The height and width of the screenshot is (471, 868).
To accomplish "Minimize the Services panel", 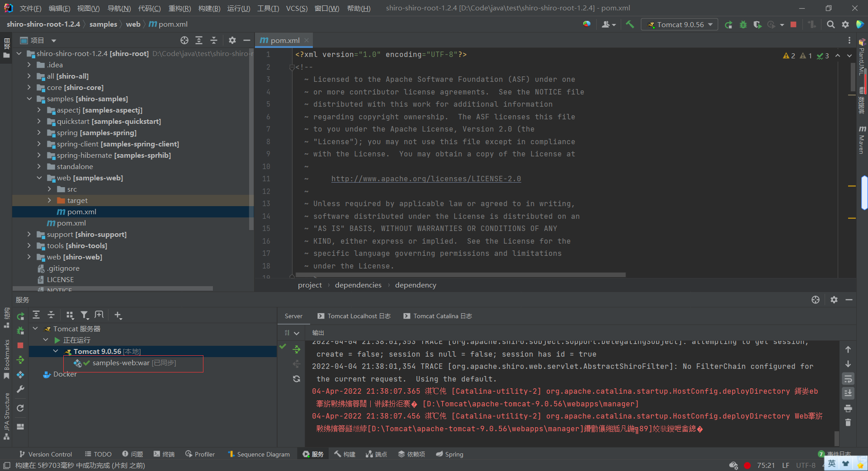I will click(x=849, y=300).
